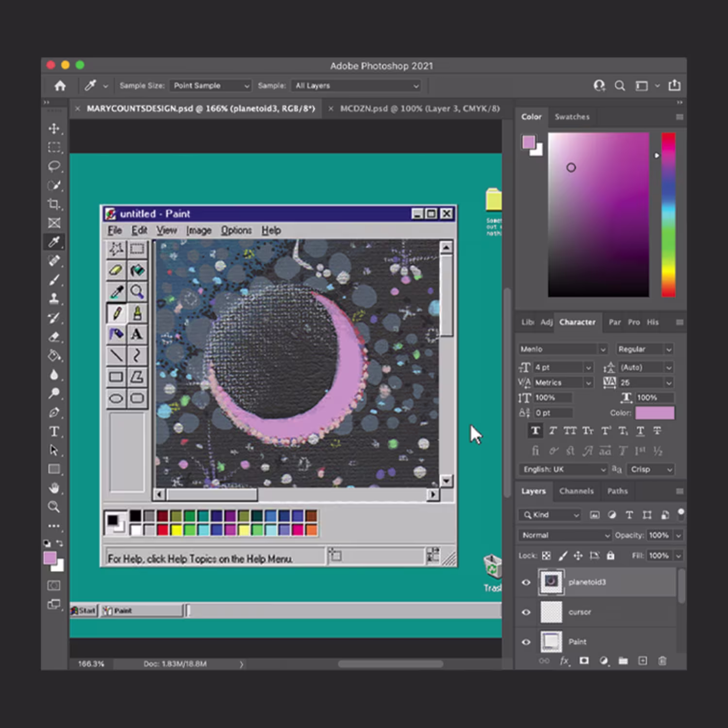Hide the cursor layer

pyautogui.click(x=526, y=612)
